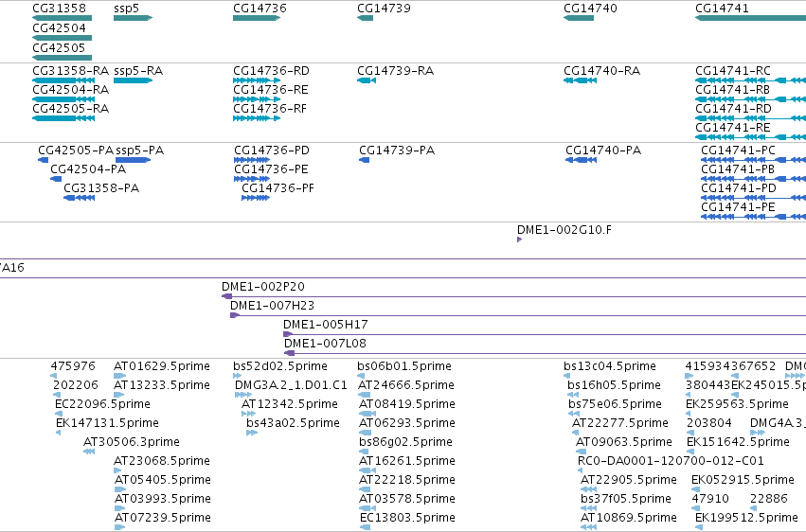
Task: Click transcript CG14736-RD
Action: click(257, 80)
